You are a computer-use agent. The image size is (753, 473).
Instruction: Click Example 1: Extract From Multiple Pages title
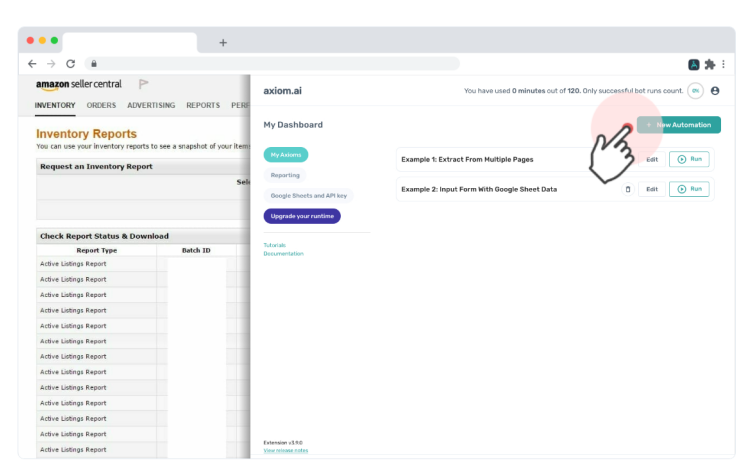467,159
